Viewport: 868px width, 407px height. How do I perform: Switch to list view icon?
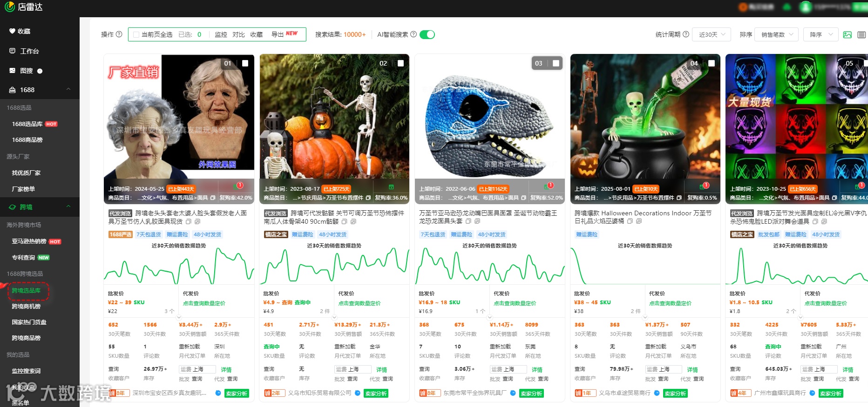pyautogui.click(x=861, y=35)
